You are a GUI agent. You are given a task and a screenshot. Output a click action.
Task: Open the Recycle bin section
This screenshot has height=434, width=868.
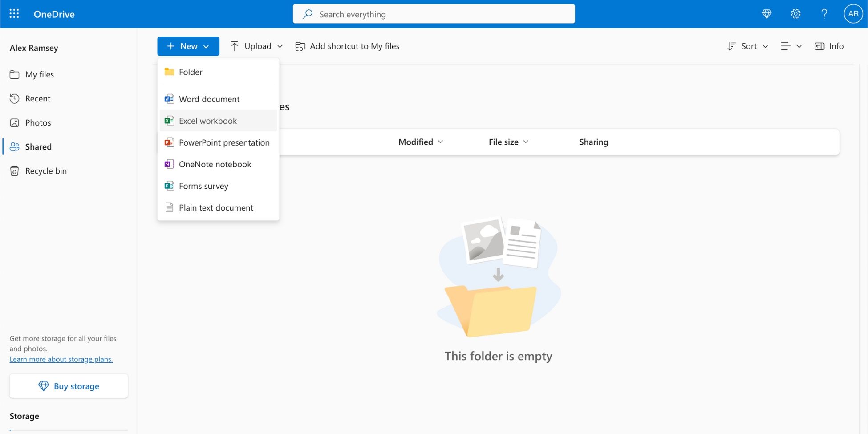(x=45, y=170)
